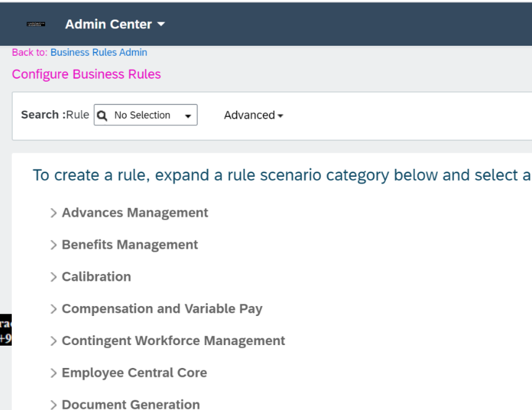Select the Advances Management category label
This screenshot has height=410, width=532.
135,213
